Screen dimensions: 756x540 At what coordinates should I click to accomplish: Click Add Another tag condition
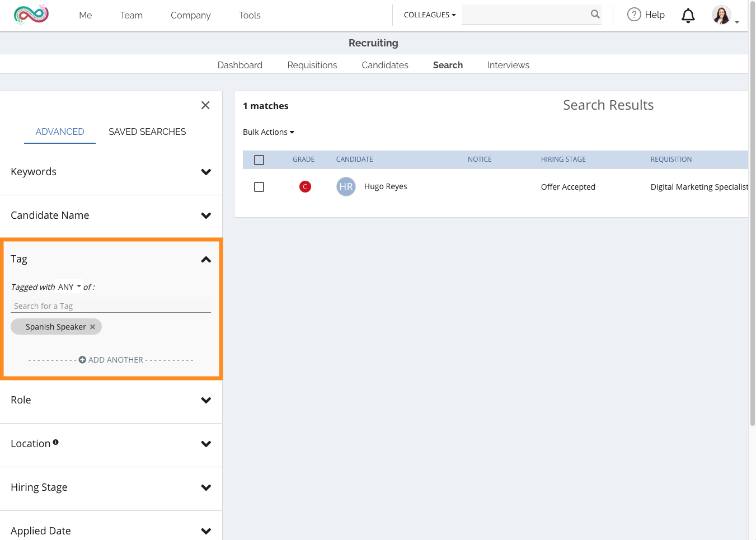tap(111, 360)
